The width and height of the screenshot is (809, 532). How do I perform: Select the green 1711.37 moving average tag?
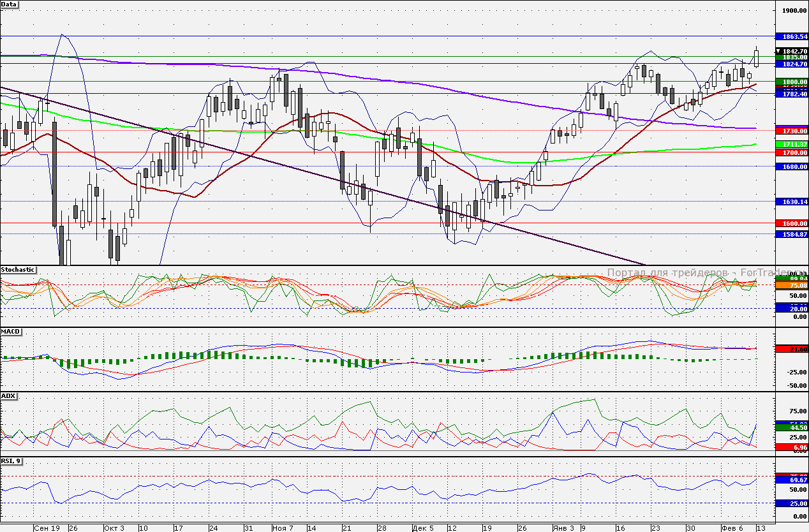(x=791, y=145)
